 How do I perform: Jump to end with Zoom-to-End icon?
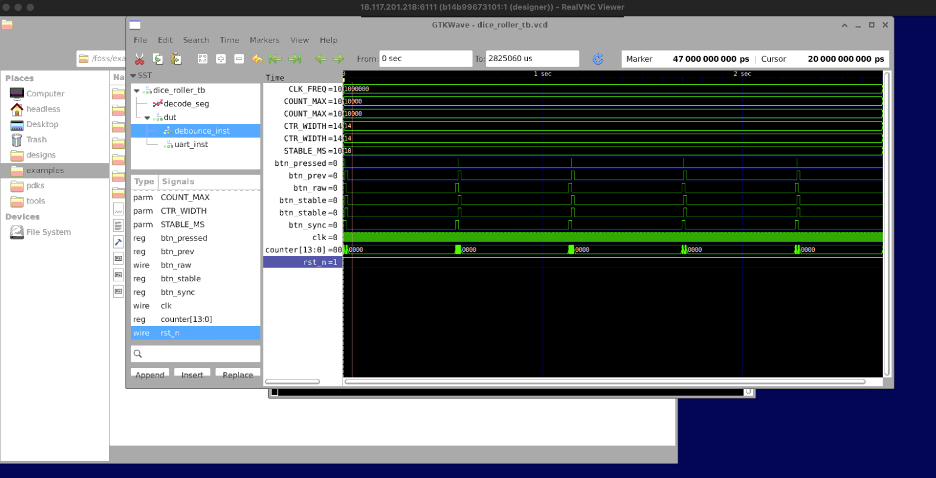294,59
